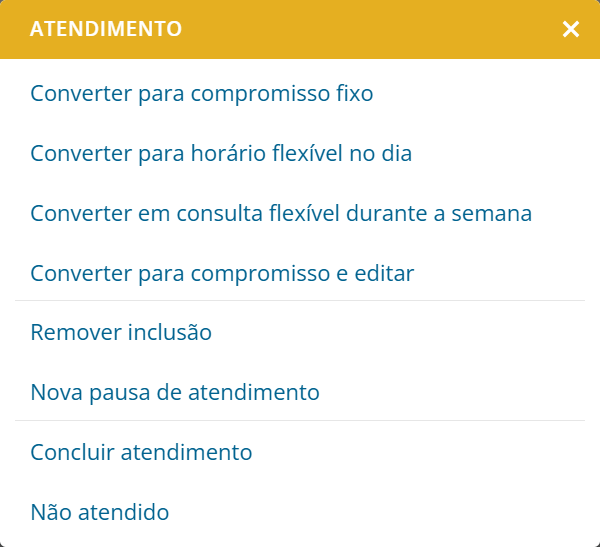The width and height of the screenshot is (600, 547).
Task: Remove the inclusion entry
Action: [x=121, y=332]
